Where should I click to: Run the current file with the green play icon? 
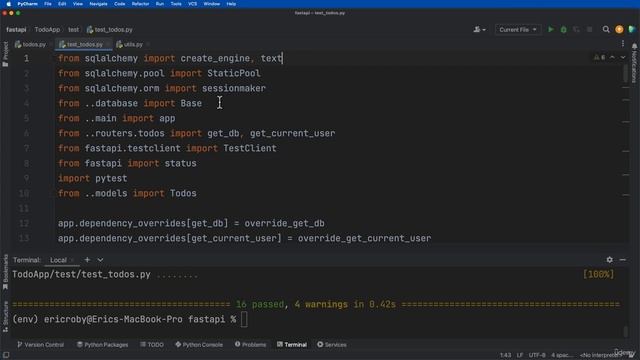tap(551, 29)
